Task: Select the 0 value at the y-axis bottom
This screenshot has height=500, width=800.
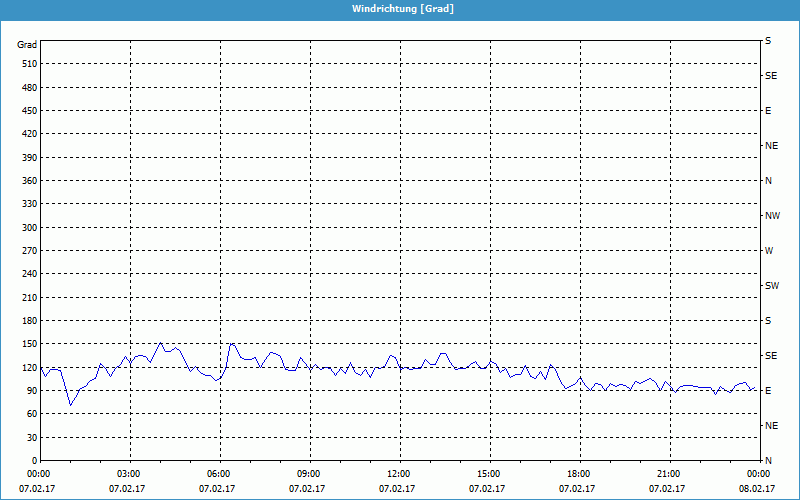Action: [x=34, y=461]
